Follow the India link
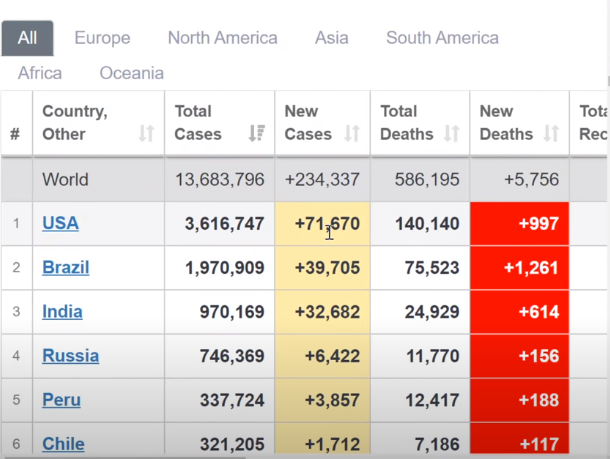Image resolution: width=610 pixels, height=459 pixels. (62, 312)
